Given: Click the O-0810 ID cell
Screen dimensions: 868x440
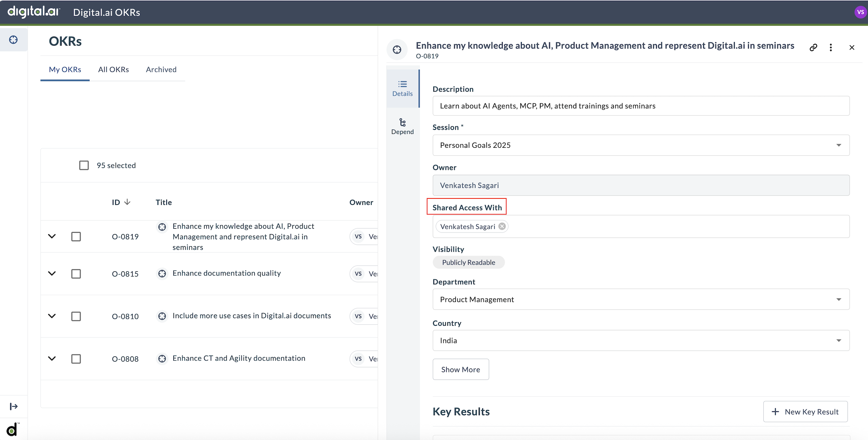Looking at the screenshot, I should click(x=125, y=316).
